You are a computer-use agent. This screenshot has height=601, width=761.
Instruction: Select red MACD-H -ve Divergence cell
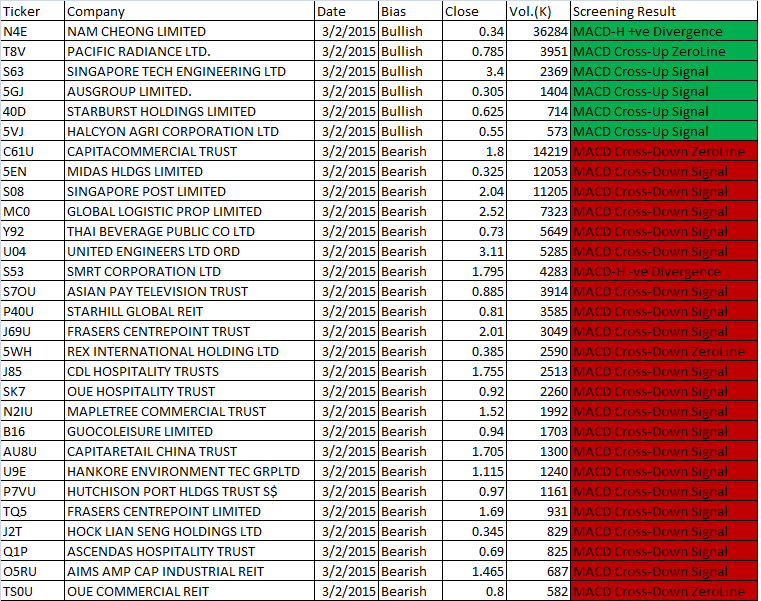point(663,271)
